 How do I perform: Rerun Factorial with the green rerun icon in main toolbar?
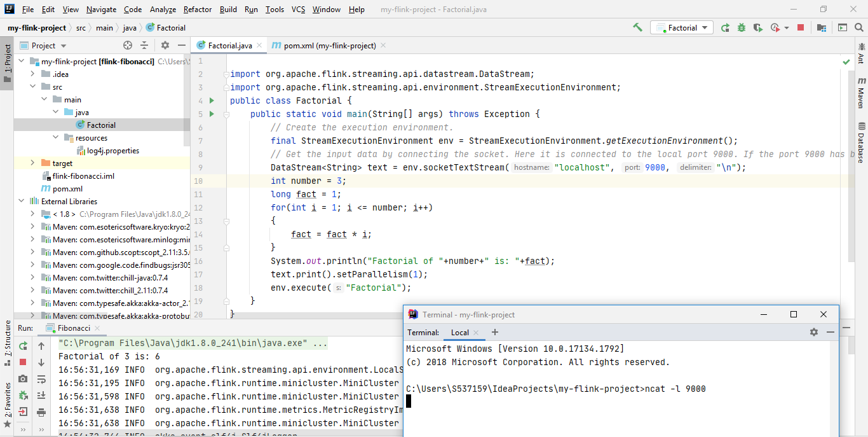[725, 27]
